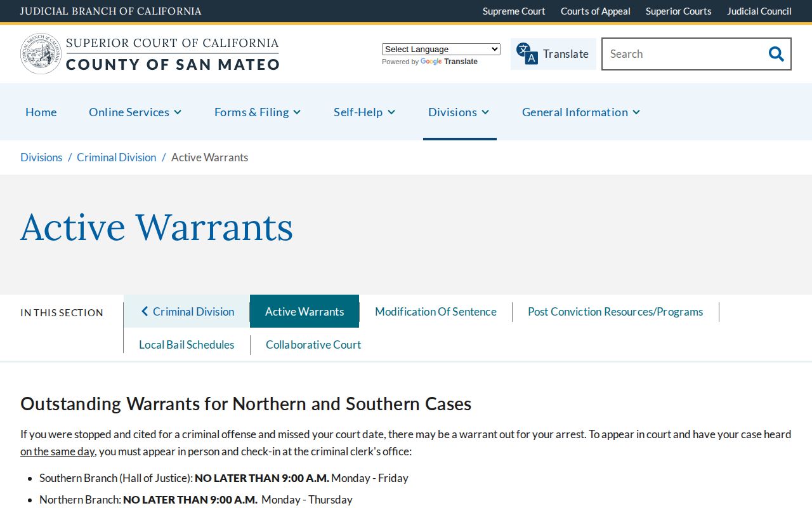The height and width of the screenshot is (508, 812).
Task: Expand the General Information menu
Action: pyautogui.click(x=581, y=112)
